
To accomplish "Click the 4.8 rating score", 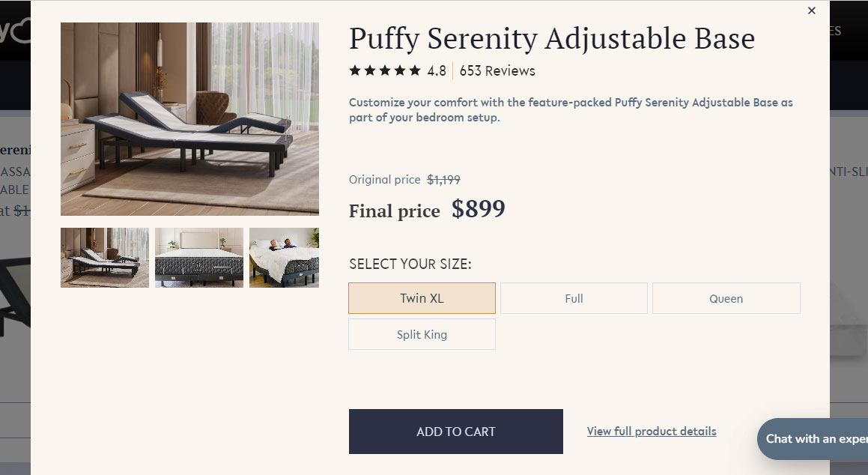I will (437, 71).
